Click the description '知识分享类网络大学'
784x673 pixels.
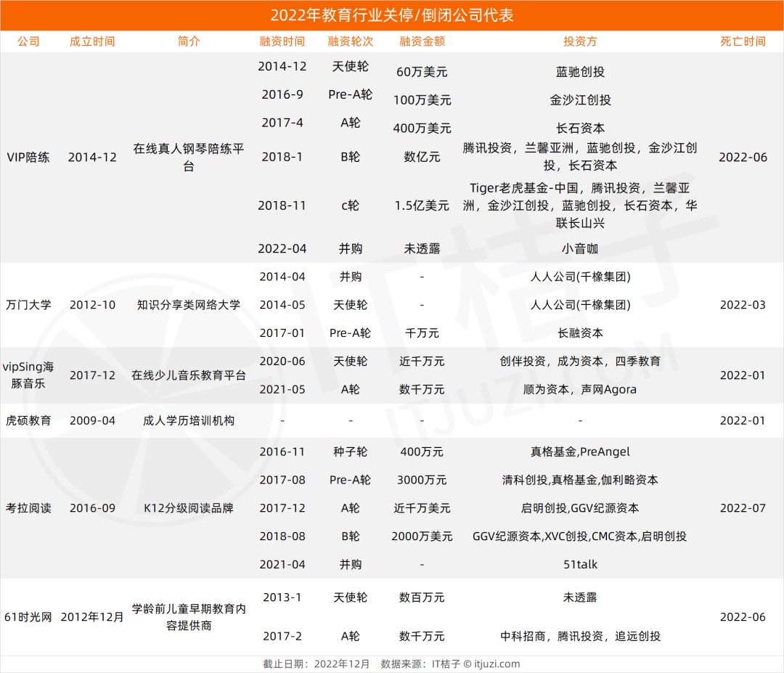coord(189,304)
